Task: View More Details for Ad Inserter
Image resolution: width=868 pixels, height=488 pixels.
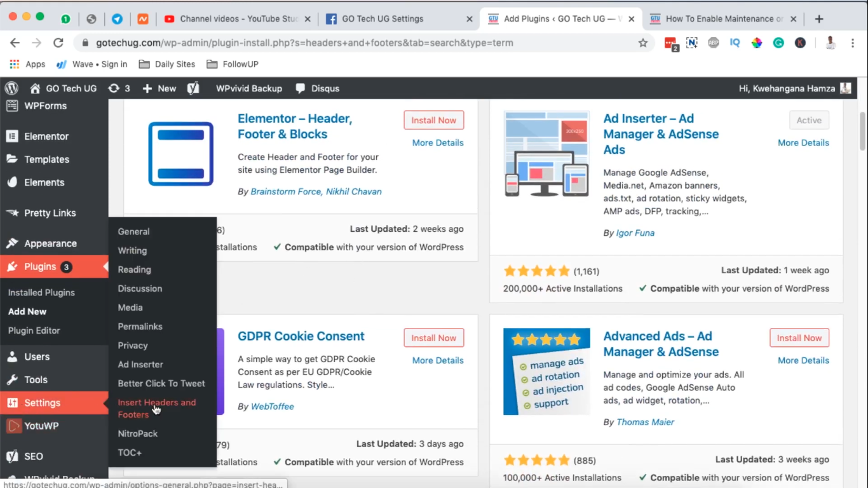Action: (803, 143)
